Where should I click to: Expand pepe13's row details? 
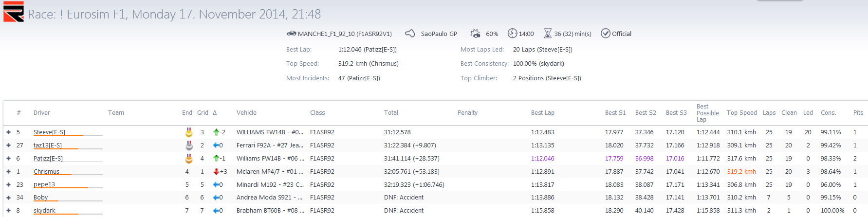click(x=8, y=184)
